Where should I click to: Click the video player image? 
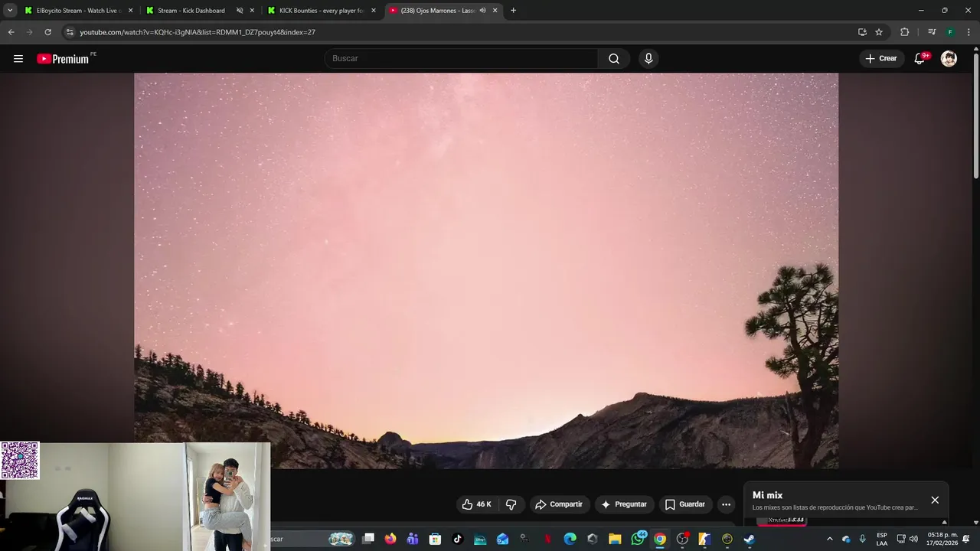click(486, 271)
